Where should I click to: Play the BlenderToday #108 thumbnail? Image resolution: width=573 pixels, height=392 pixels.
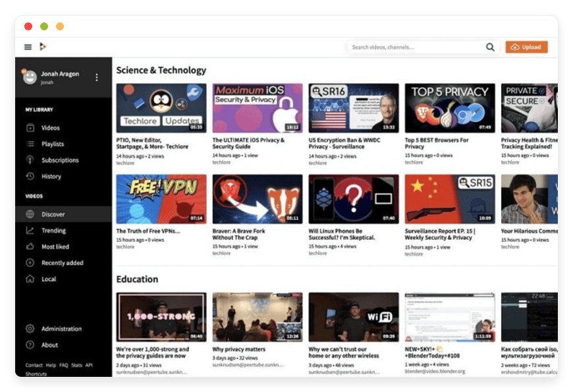pyautogui.click(x=450, y=317)
